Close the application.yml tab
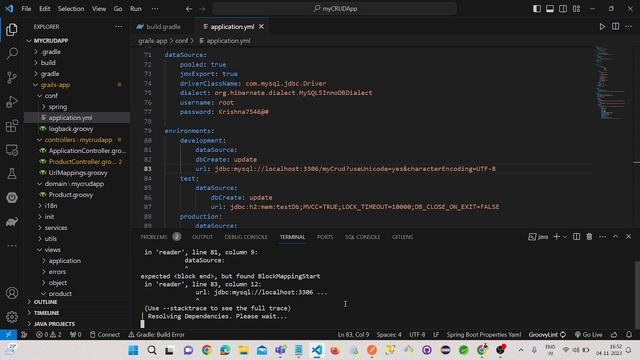The width and height of the screenshot is (640, 360). pos(261,27)
